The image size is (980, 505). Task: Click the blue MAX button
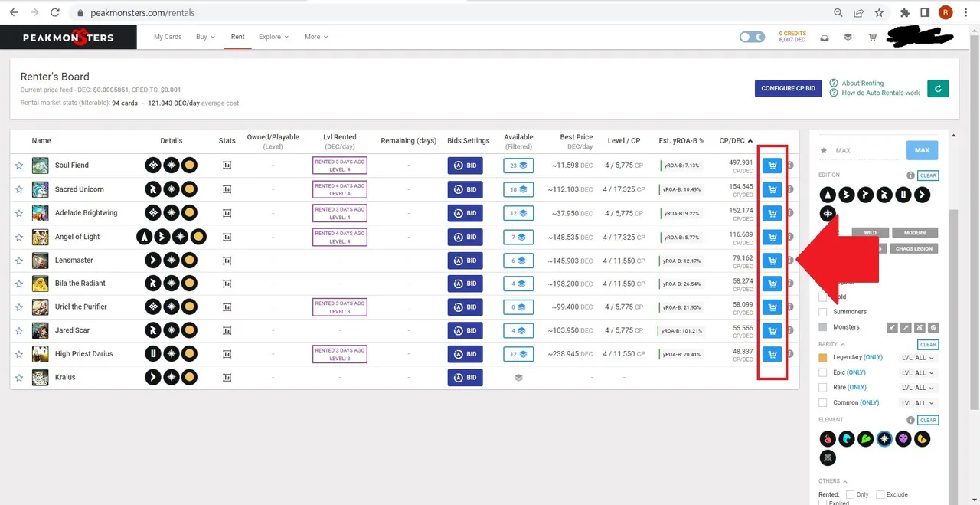922,150
